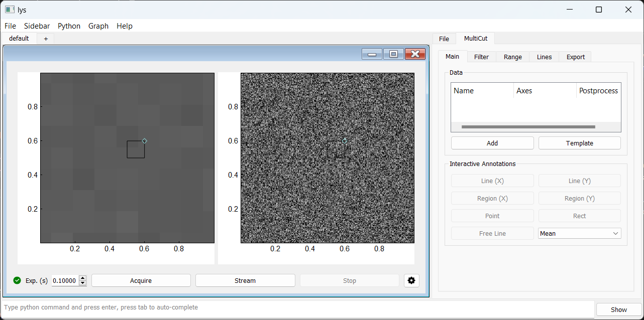Switch to the Filter tab
Screen dimensions: 644x320
(x=481, y=57)
